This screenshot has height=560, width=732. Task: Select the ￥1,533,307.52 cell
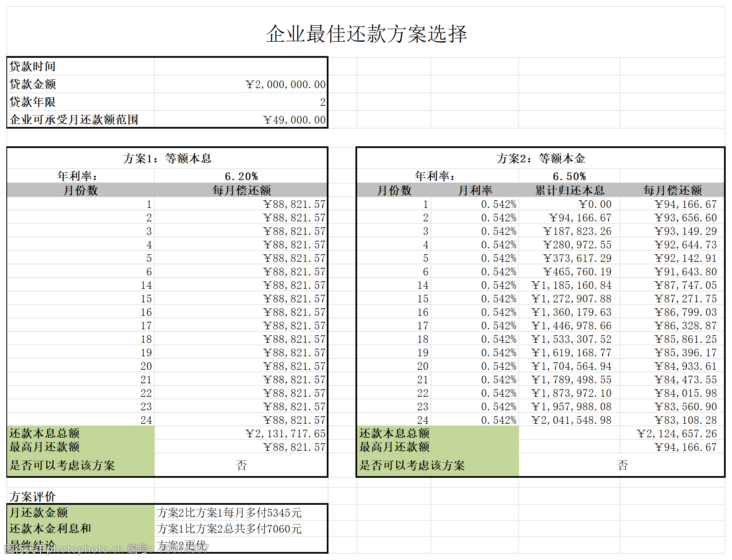(569, 339)
